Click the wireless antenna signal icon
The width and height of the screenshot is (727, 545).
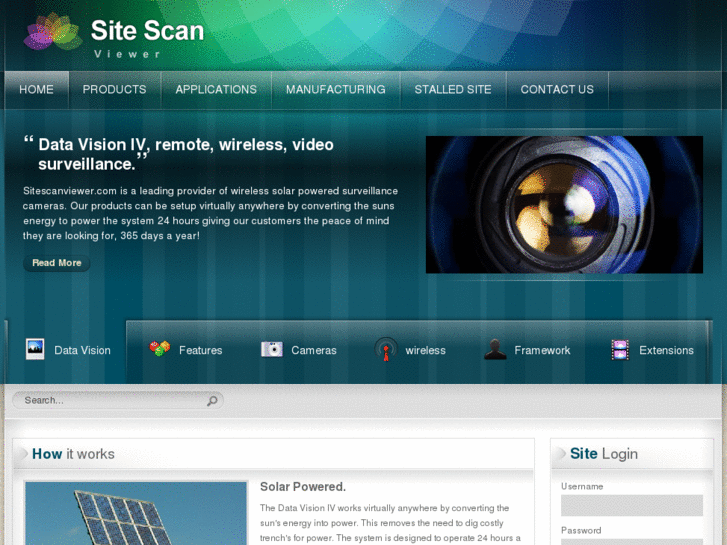pos(386,349)
